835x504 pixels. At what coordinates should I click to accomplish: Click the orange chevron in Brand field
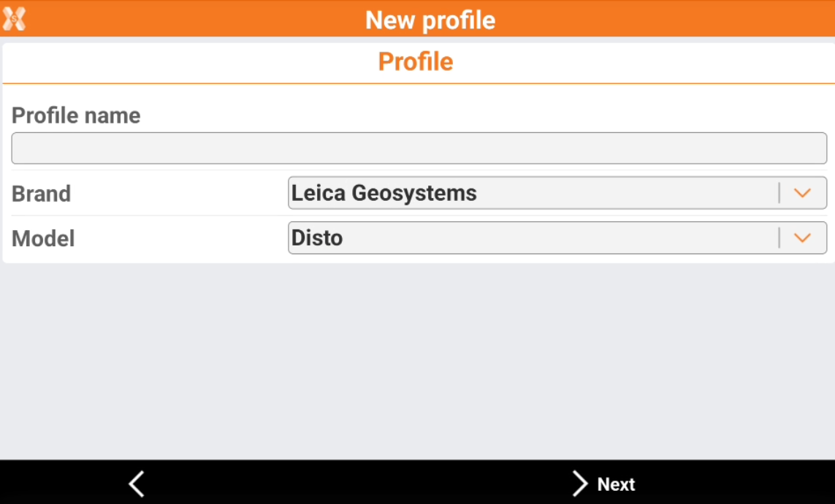pos(802,194)
